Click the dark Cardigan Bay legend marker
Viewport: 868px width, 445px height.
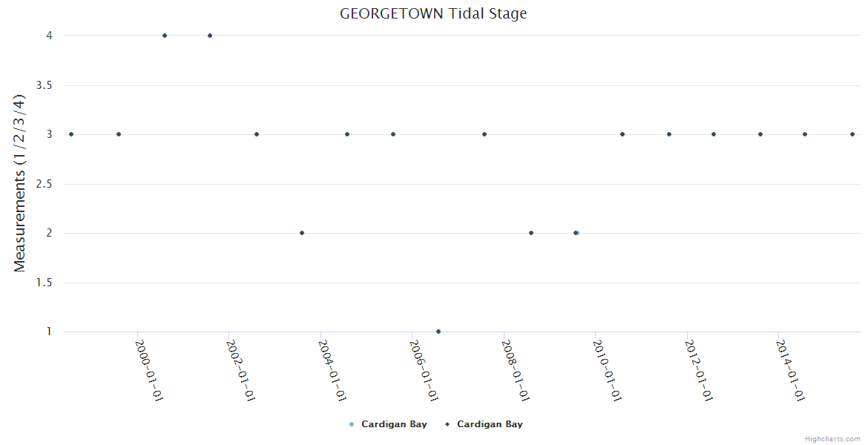pos(447,424)
